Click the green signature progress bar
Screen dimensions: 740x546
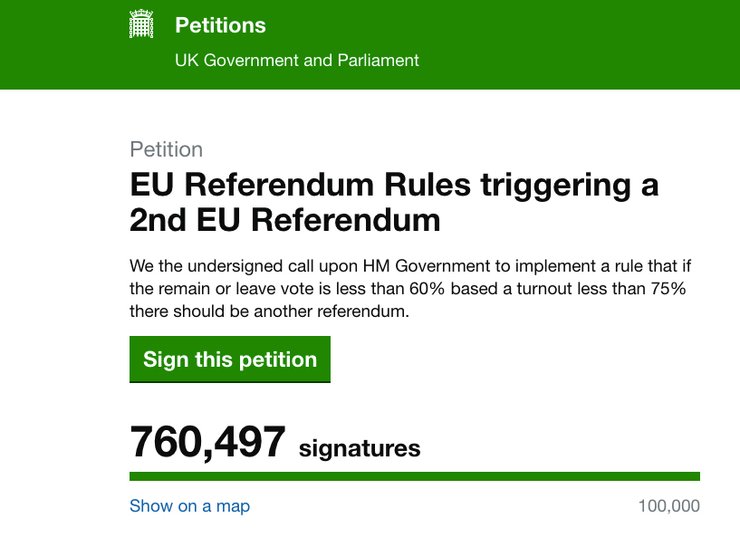(414, 477)
